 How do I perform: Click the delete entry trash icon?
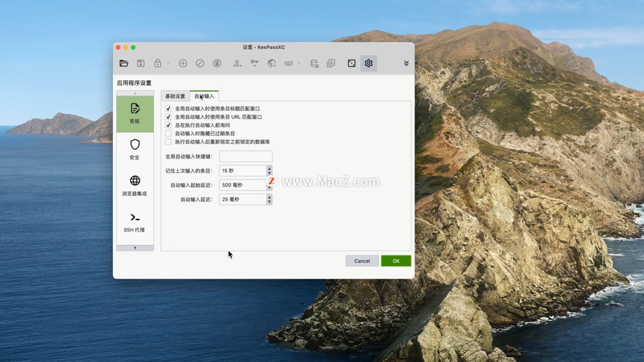217,63
